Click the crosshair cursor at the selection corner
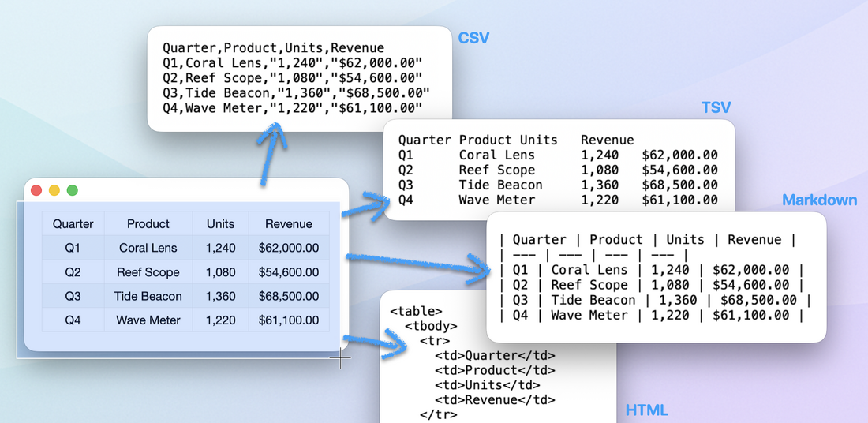The height and width of the screenshot is (423, 868). (x=340, y=357)
